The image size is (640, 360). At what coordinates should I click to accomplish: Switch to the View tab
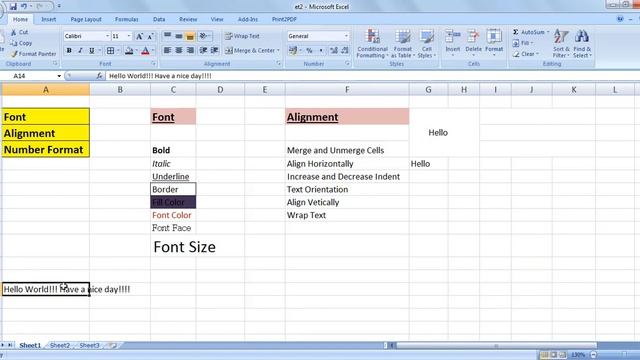(x=217, y=19)
